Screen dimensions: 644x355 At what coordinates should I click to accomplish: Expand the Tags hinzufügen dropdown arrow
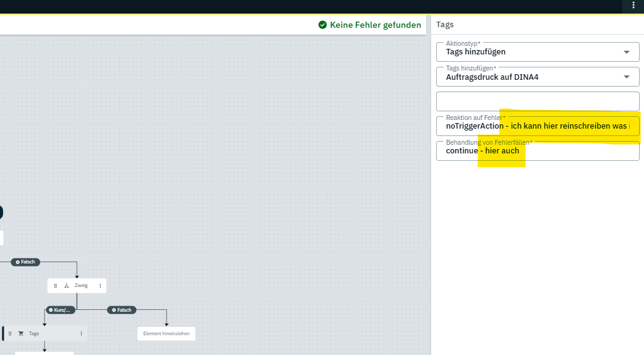pos(627,77)
